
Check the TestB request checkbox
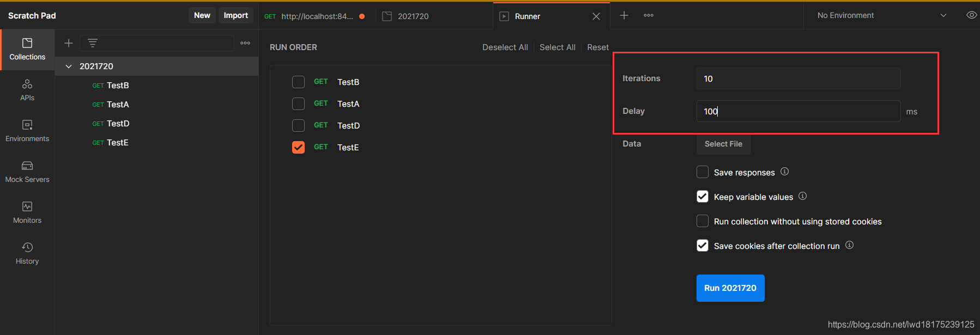pos(298,82)
